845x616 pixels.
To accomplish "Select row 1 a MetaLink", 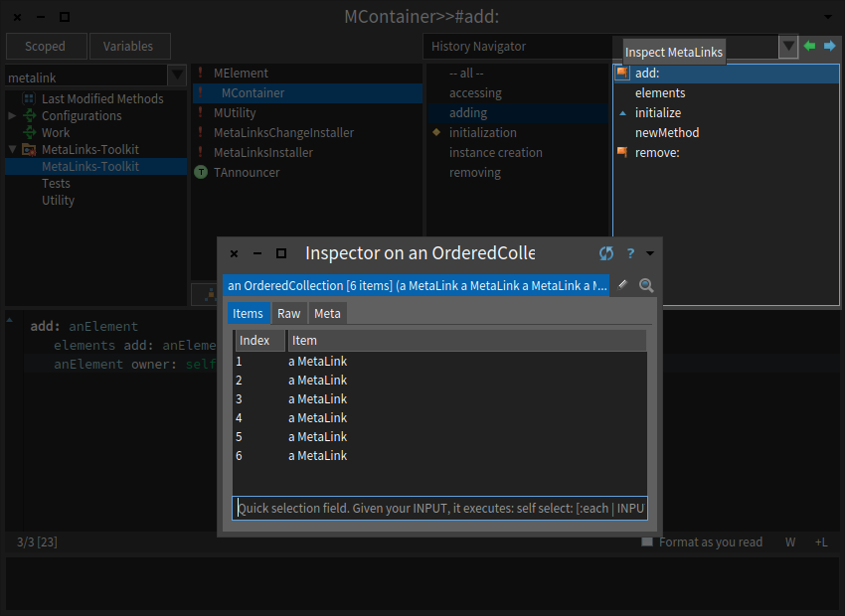I will pyautogui.click(x=439, y=362).
